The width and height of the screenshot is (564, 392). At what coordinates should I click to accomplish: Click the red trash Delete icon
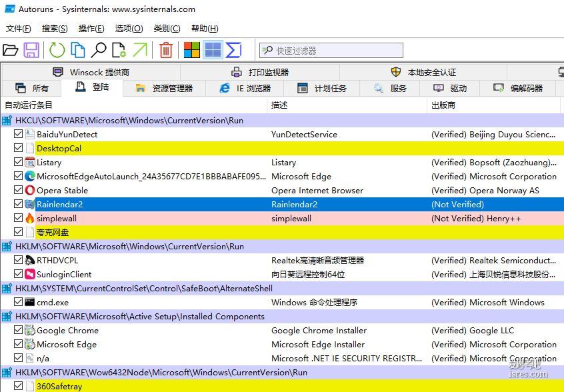pyautogui.click(x=166, y=50)
